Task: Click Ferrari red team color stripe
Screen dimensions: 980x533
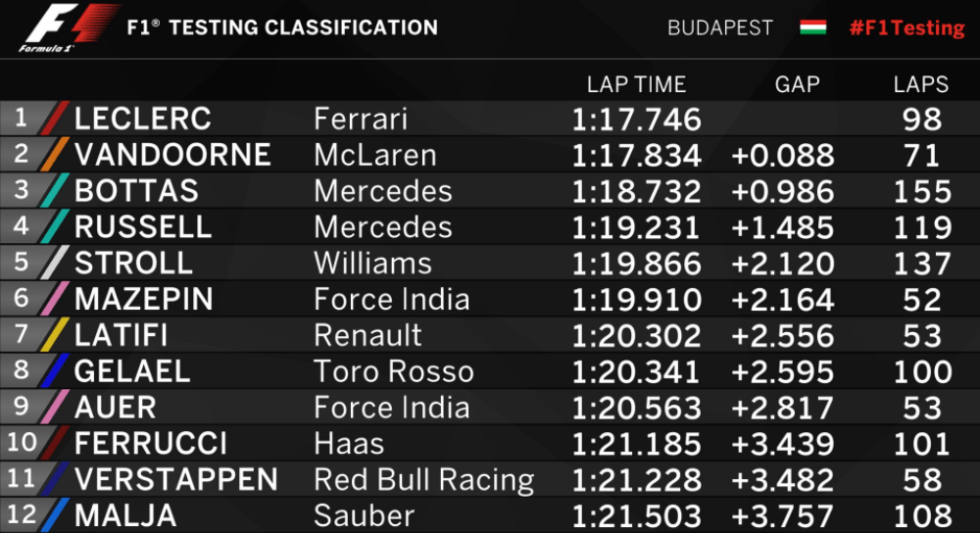Action: [x=54, y=119]
